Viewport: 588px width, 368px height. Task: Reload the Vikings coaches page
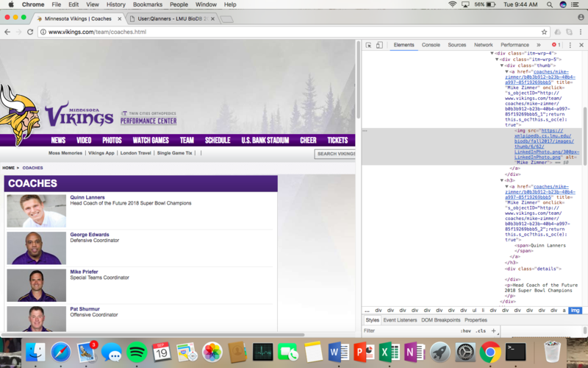(30, 32)
